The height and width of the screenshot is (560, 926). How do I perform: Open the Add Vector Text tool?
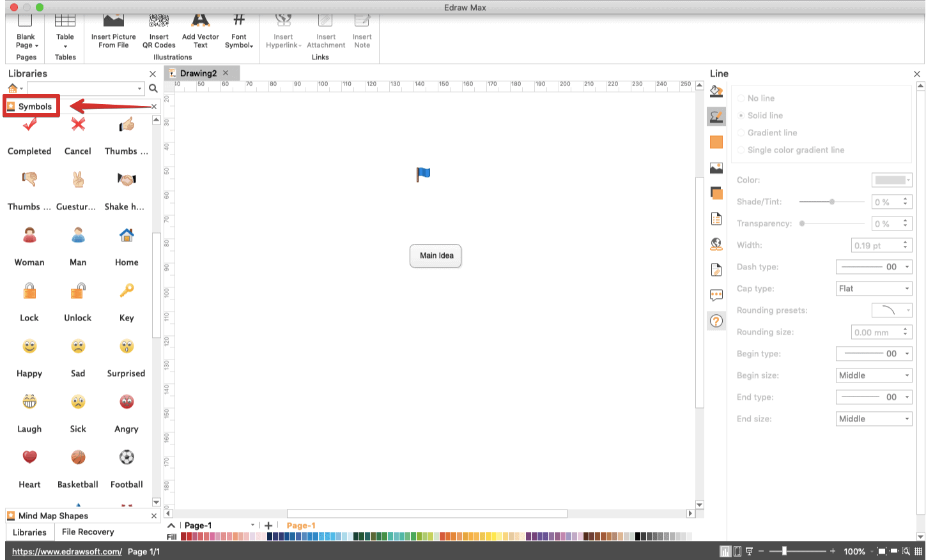click(200, 29)
